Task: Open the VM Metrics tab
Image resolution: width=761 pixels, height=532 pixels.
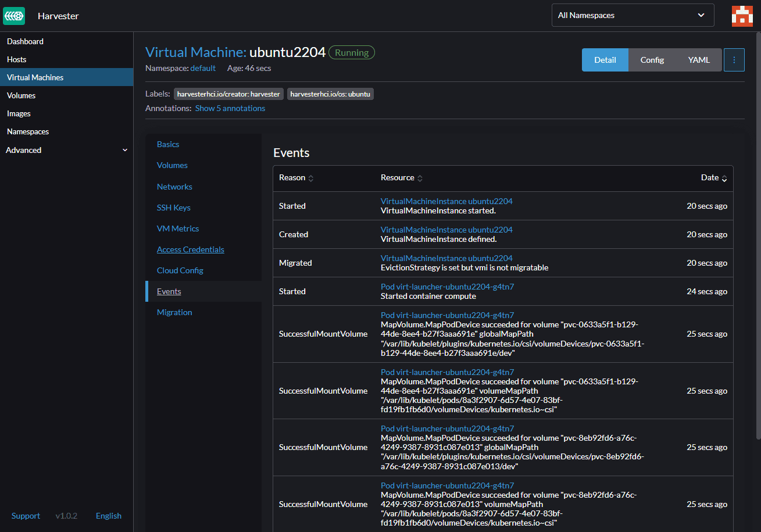Action: coord(178,228)
